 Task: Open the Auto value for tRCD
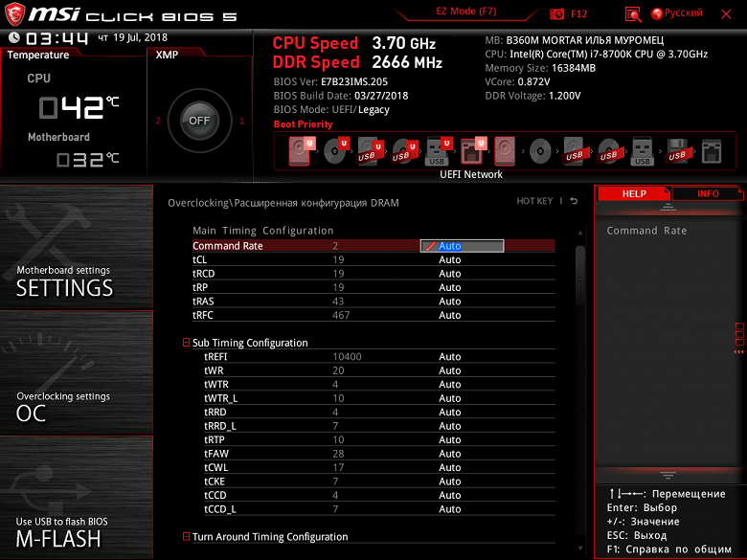pyautogui.click(x=450, y=274)
